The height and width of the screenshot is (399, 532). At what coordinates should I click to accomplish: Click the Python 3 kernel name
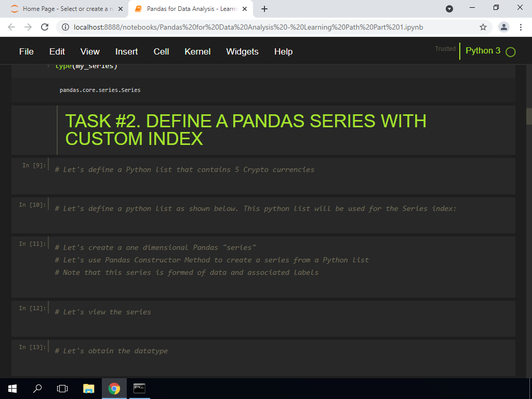click(x=483, y=51)
